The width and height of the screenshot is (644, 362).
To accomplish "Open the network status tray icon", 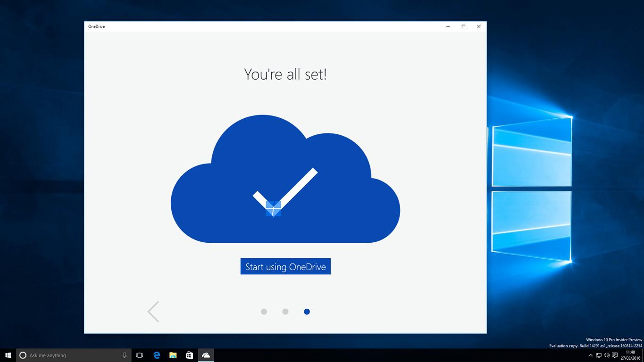I will coord(598,355).
